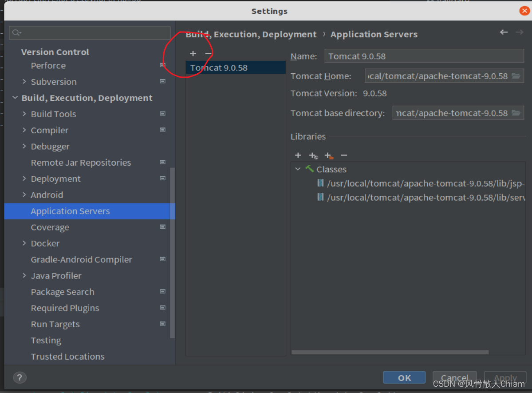Collapse the Classes library group
The width and height of the screenshot is (532, 393).
tap(298, 169)
